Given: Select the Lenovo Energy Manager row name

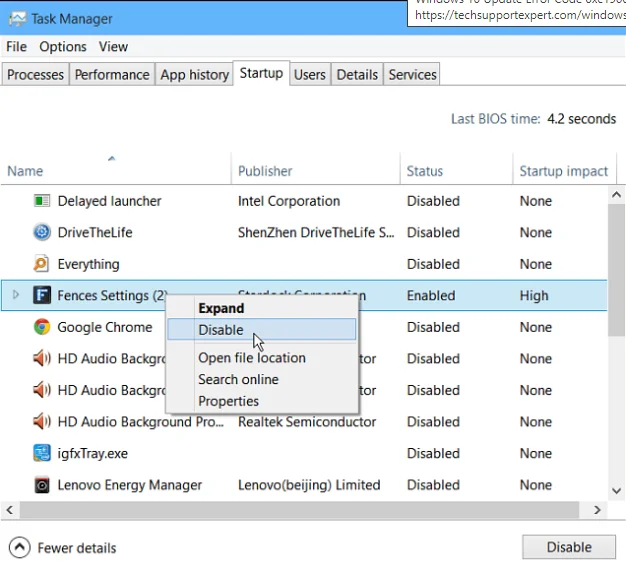Looking at the screenshot, I should click(x=130, y=485).
